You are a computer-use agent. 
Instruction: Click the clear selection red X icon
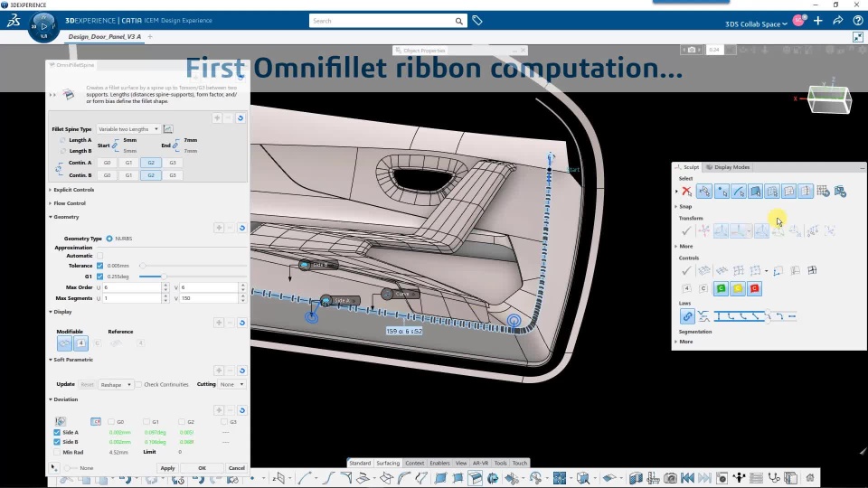tap(687, 192)
